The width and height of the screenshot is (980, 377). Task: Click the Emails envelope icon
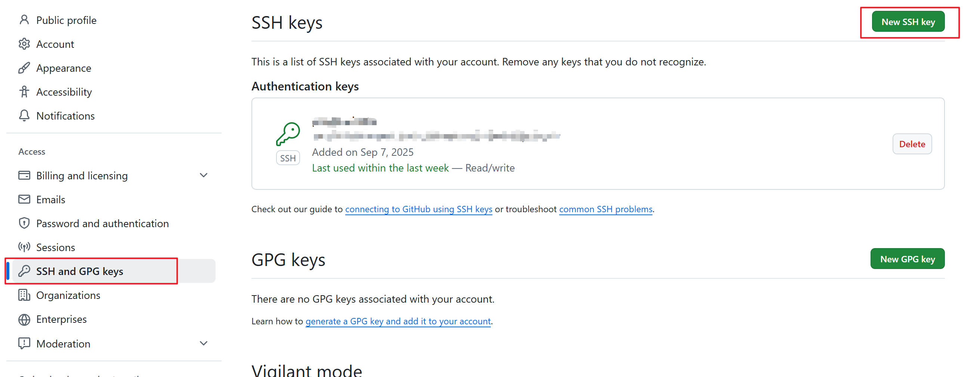pyautogui.click(x=24, y=200)
